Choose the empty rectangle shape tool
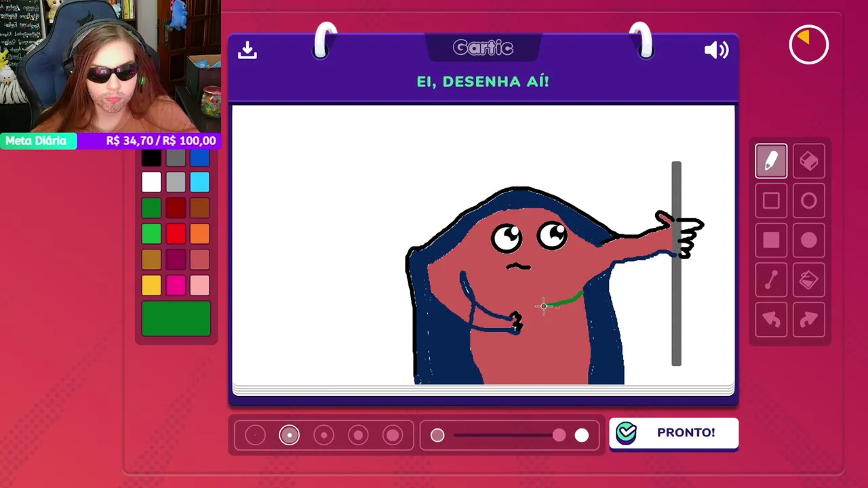 point(771,201)
